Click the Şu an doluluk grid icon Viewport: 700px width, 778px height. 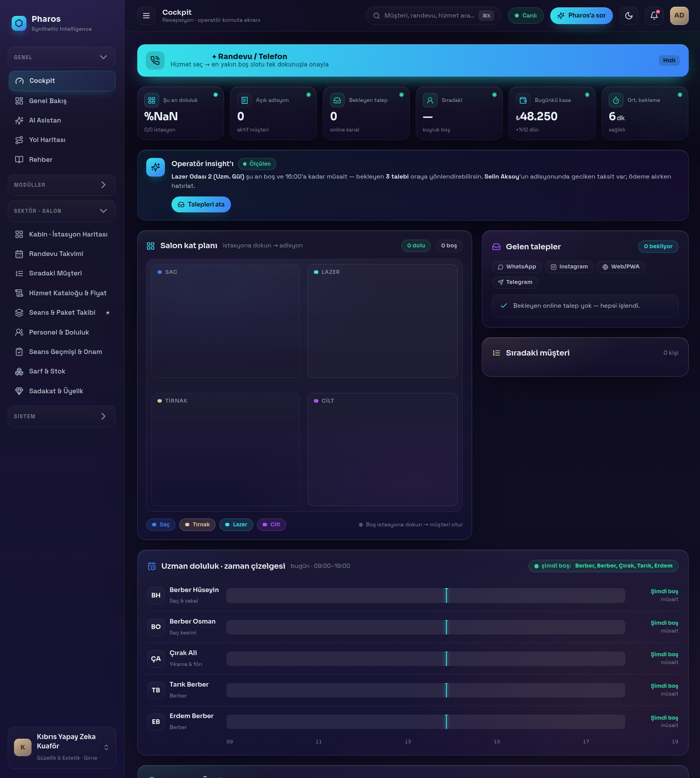(152, 100)
